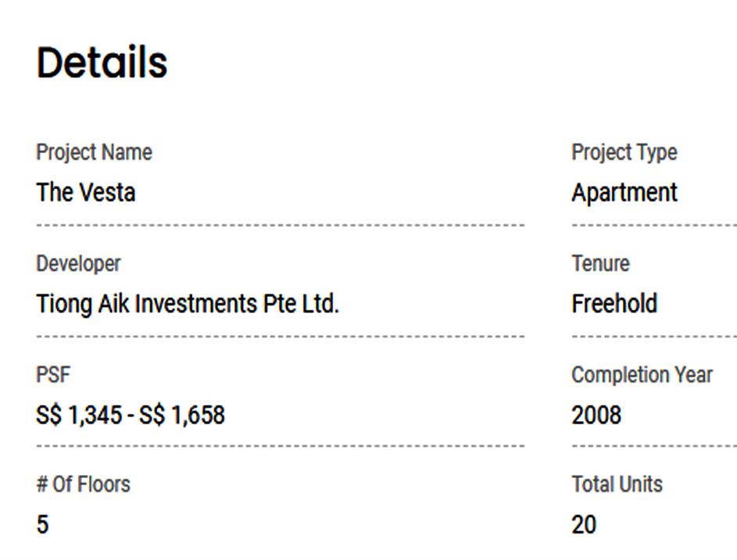
Task: Click the Details section heading
Action: [x=102, y=62]
